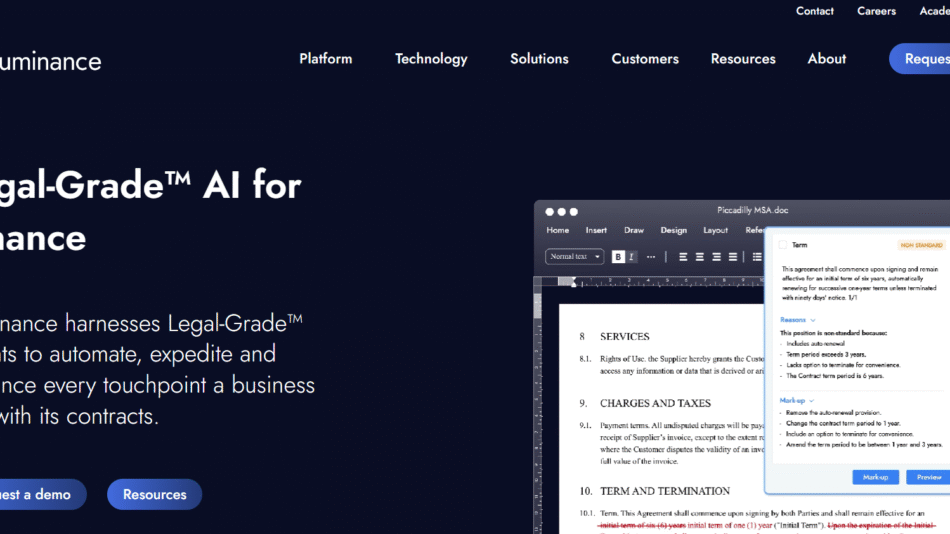Click the blue Preview button

point(929,477)
